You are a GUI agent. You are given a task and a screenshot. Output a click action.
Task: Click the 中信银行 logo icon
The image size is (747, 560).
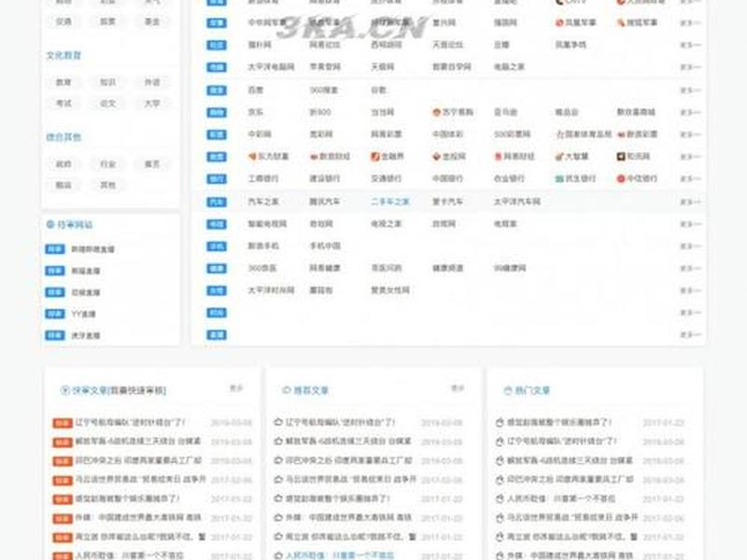point(621,178)
